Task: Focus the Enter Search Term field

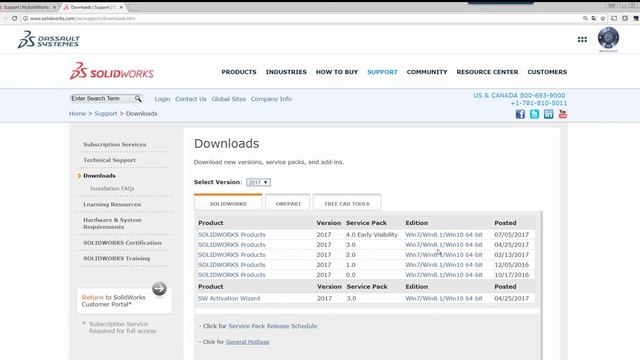Action: [102, 98]
